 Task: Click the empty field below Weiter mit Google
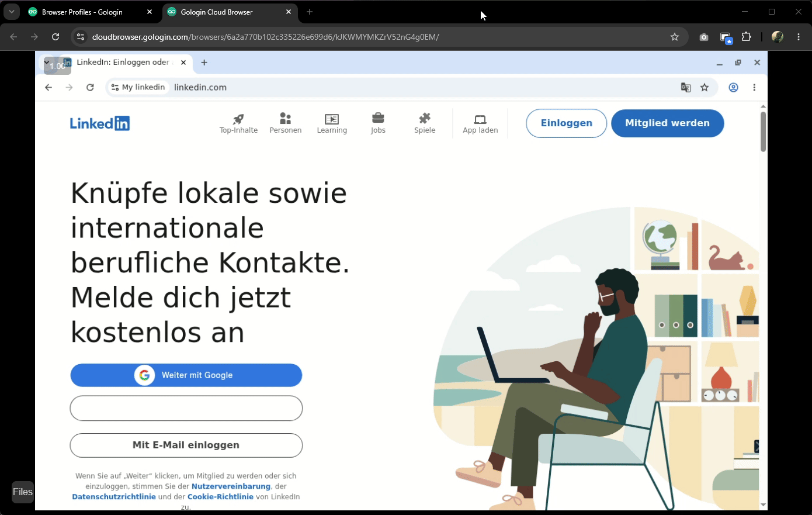click(186, 408)
